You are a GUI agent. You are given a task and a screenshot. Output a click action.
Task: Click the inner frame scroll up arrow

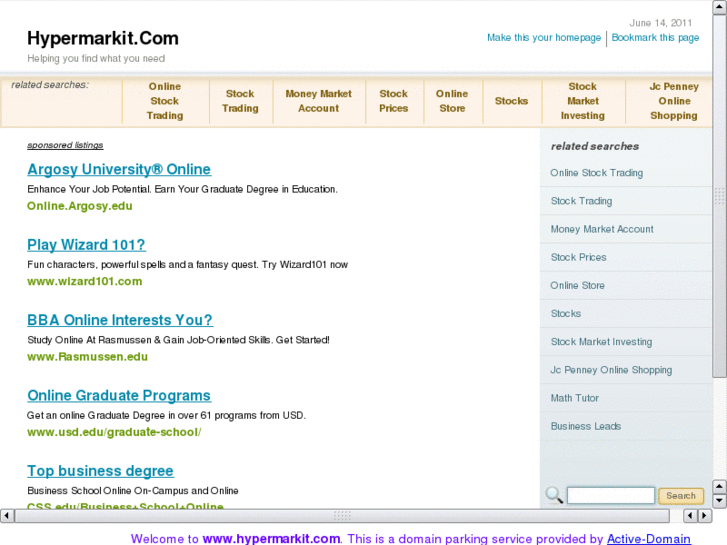(x=719, y=487)
